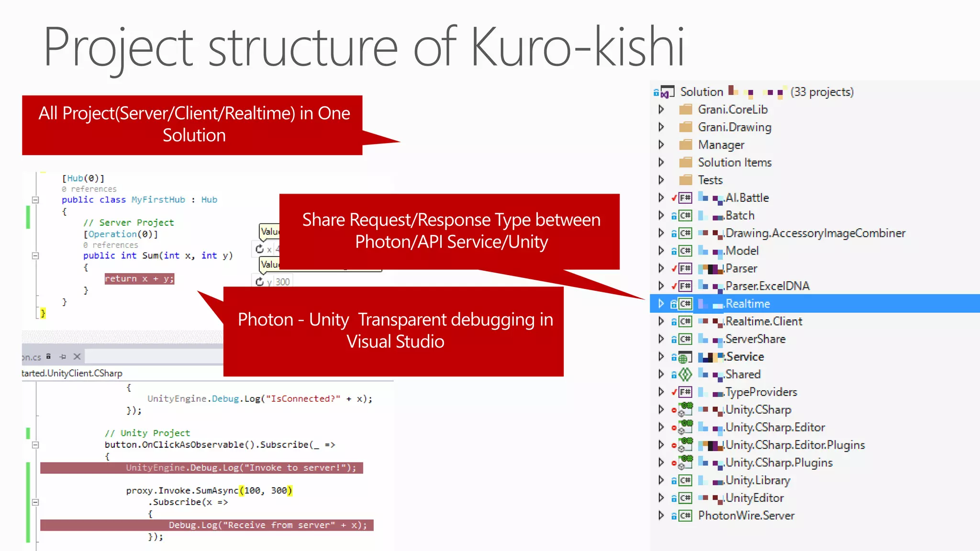Expand the Tests solution folder arrow
The height and width of the screenshot is (551, 980).
point(661,180)
